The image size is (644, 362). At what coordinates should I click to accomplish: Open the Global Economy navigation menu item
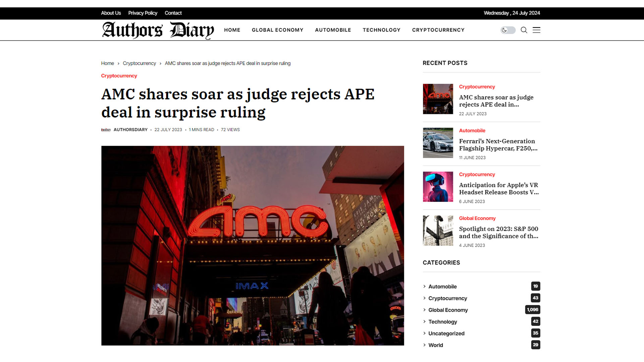(277, 30)
